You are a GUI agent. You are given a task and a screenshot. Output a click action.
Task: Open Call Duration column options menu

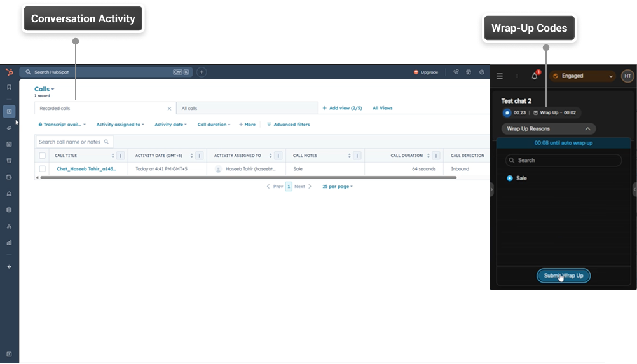coord(435,156)
